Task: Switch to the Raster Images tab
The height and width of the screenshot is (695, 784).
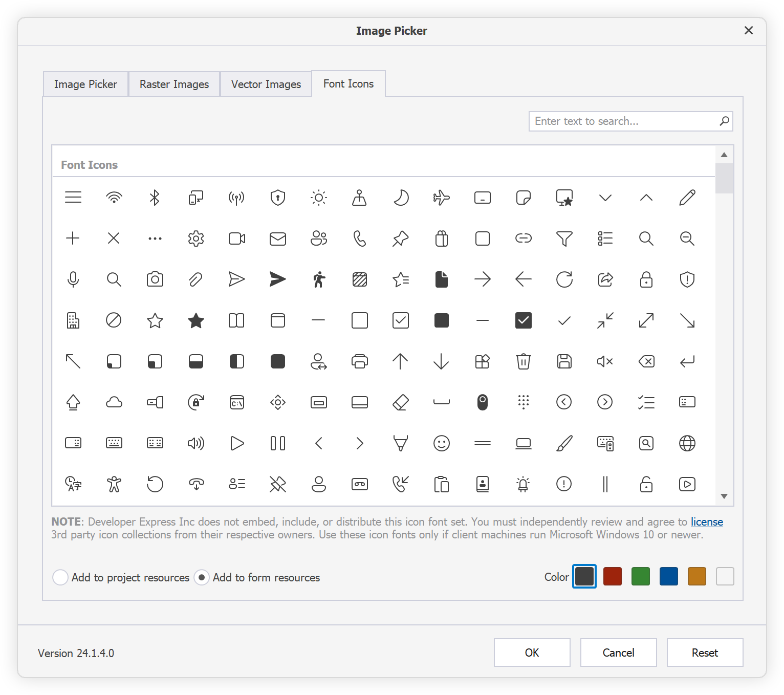Action: click(x=173, y=83)
